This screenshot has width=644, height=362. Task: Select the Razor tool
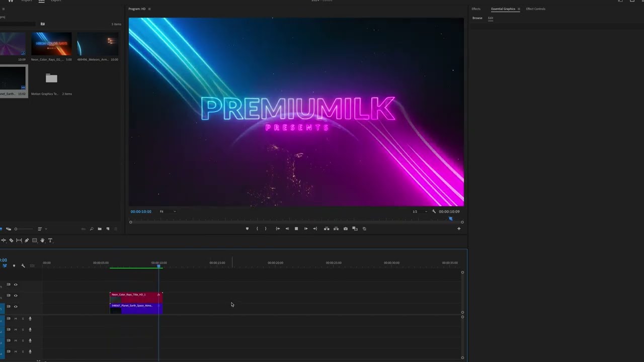point(11,240)
